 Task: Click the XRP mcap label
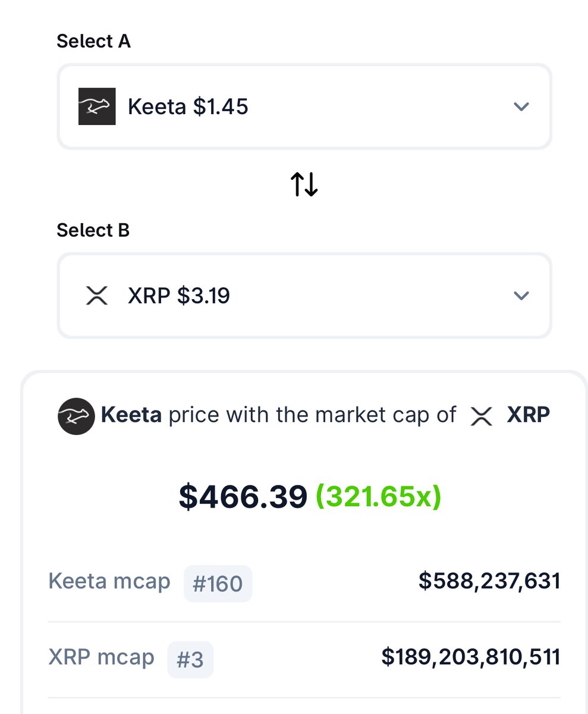click(101, 657)
